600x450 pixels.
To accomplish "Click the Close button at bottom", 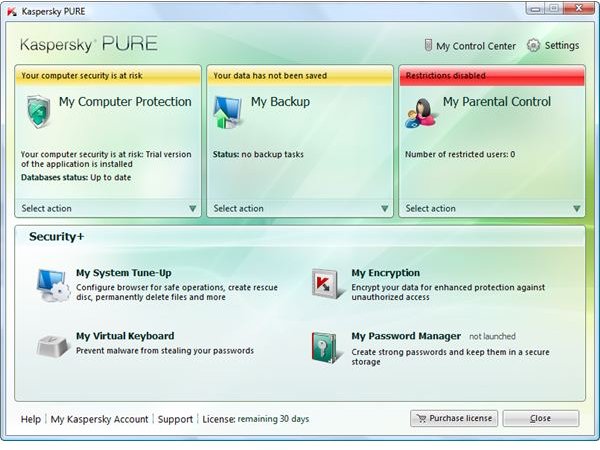I will 541,418.
